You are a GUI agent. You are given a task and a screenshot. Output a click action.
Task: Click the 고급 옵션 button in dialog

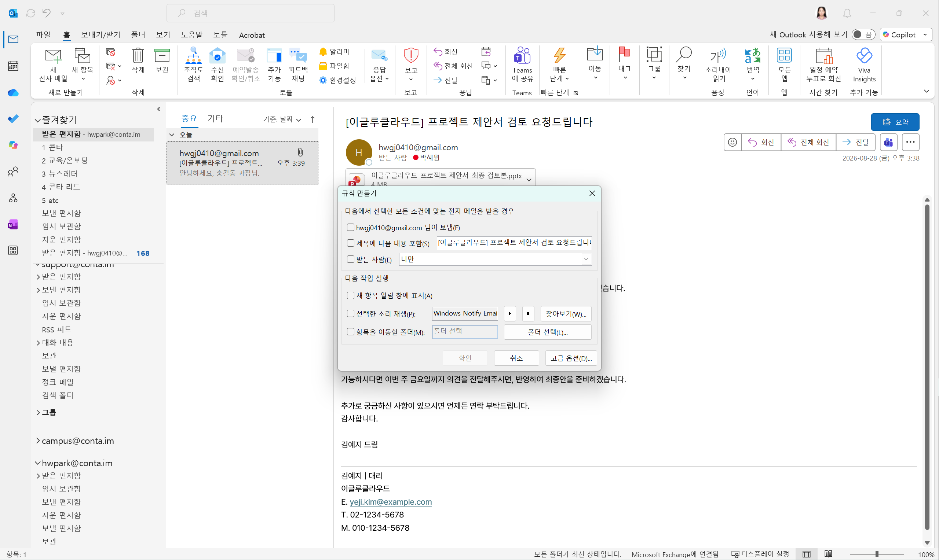click(570, 358)
